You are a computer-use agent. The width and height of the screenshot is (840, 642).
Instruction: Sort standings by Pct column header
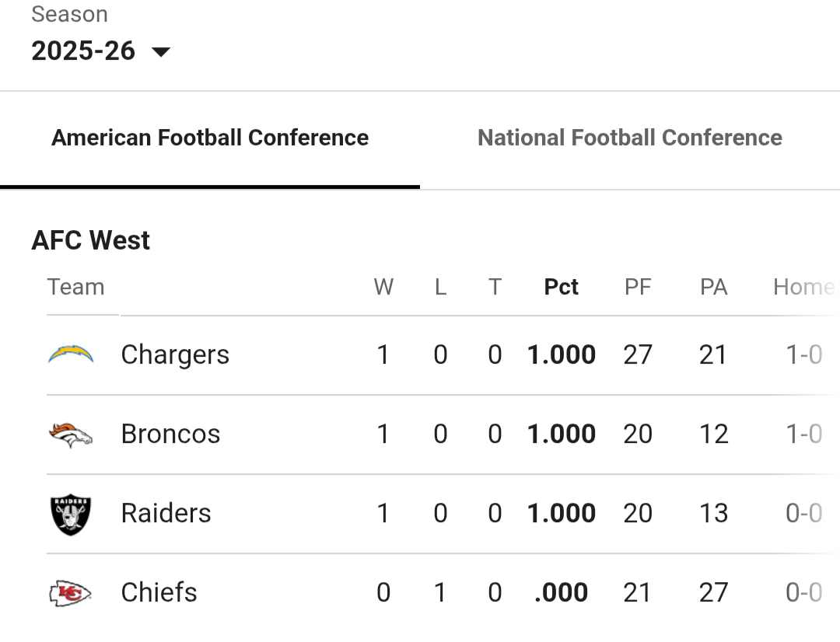(562, 288)
